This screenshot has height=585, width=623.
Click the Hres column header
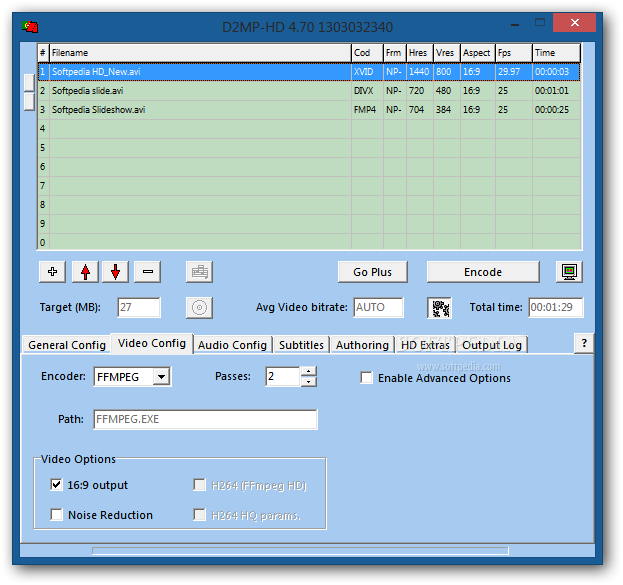(420, 53)
